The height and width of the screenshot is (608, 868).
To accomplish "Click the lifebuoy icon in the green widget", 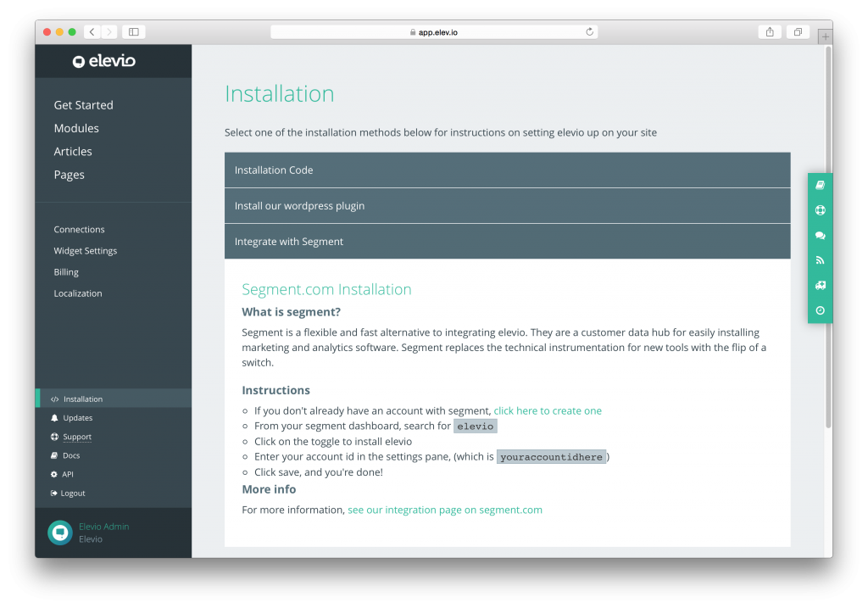I will coord(820,210).
